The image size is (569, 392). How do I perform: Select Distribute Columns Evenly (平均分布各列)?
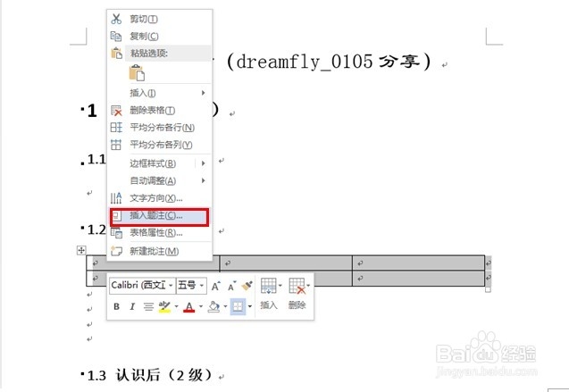160,145
